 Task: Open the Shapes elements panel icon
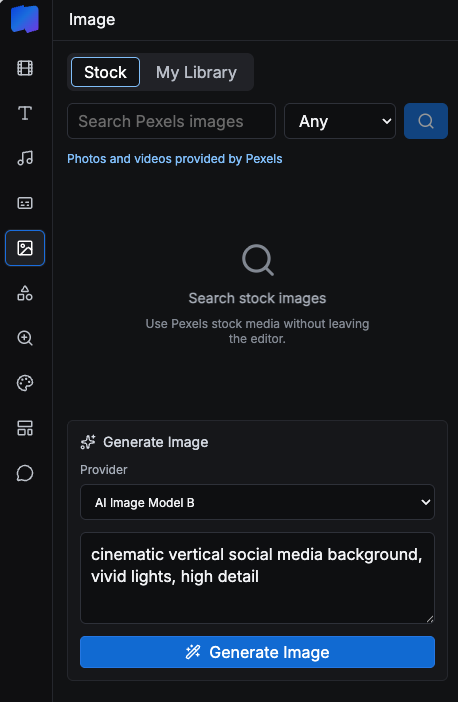coord(25,293)
